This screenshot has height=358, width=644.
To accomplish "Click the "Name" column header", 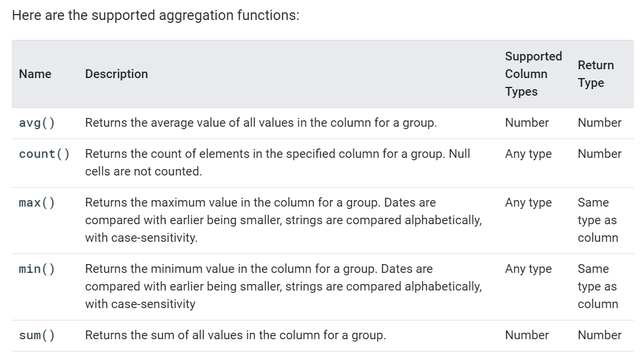I will point(35,74).
